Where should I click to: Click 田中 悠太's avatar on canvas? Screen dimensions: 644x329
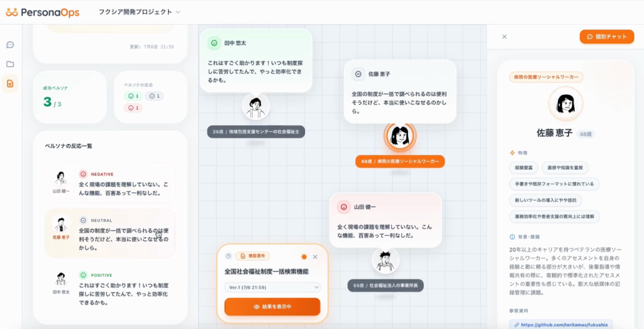pos(255,106)
